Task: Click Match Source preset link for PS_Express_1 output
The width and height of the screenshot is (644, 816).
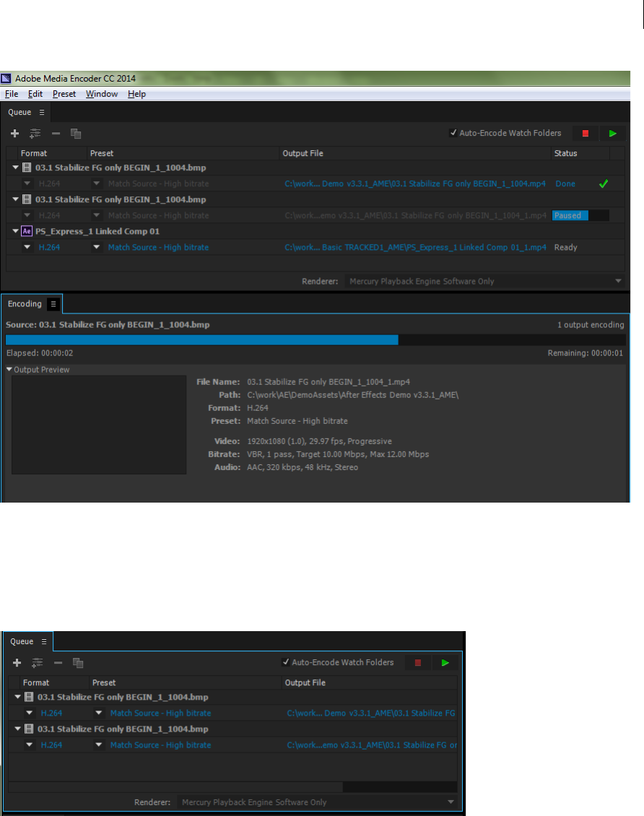Action: (x=158, y=247)
